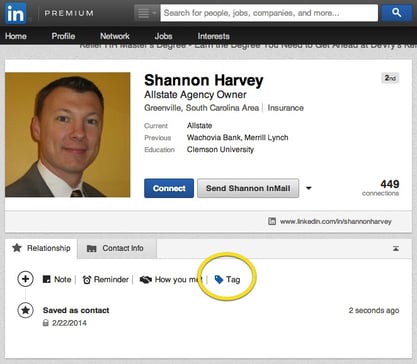This screenshot has height=364, width=417.
Task: Add a Reminder with the alarm clock
Action: [105, 279]
